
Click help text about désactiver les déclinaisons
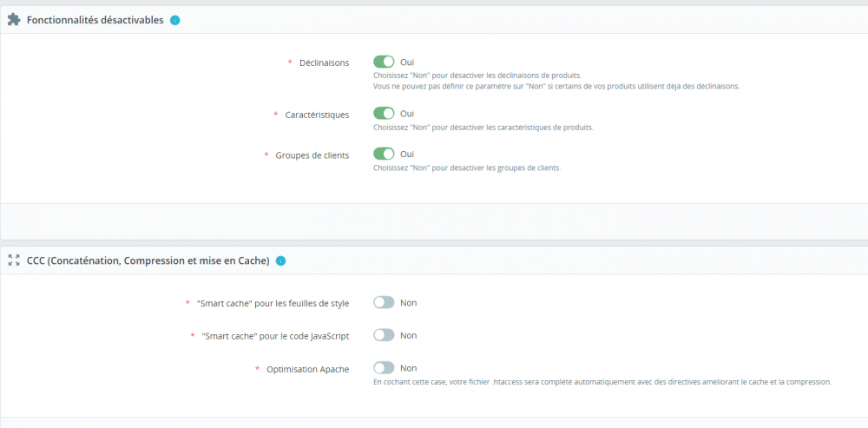tap(477, 76)
